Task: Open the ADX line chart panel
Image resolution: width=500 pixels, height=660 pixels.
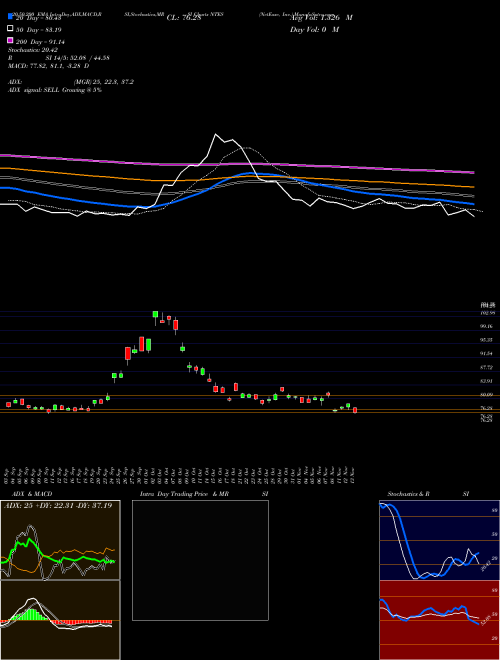Action: click(x=60, y=540)
